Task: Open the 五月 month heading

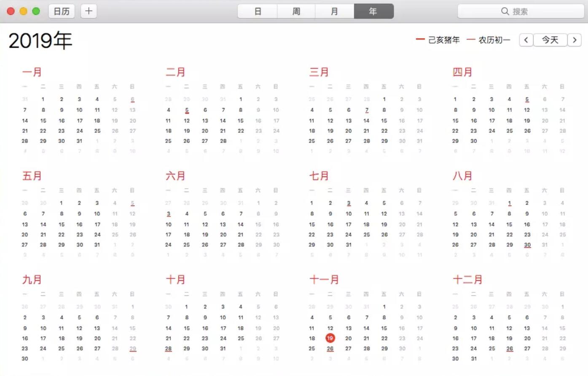Action: click(32, 176)
